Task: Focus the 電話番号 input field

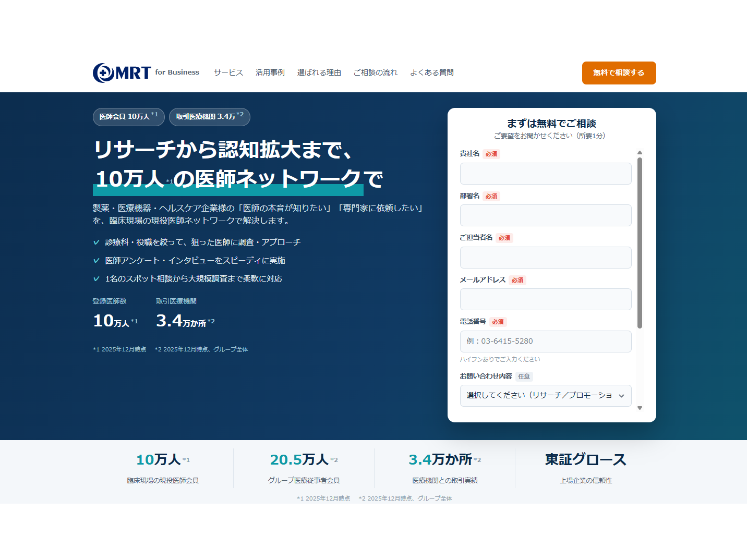Action: click(546, 342)
